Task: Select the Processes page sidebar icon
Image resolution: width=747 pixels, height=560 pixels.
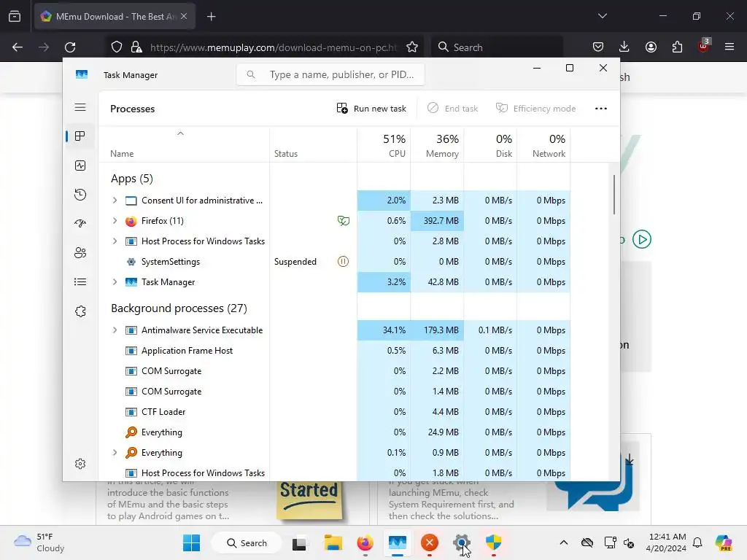Action: [80, 136]
